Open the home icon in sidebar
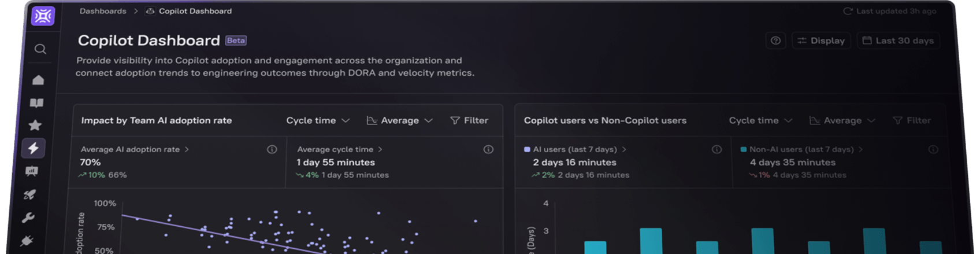The width and height of the screenshot is (980, 254). 38,80
